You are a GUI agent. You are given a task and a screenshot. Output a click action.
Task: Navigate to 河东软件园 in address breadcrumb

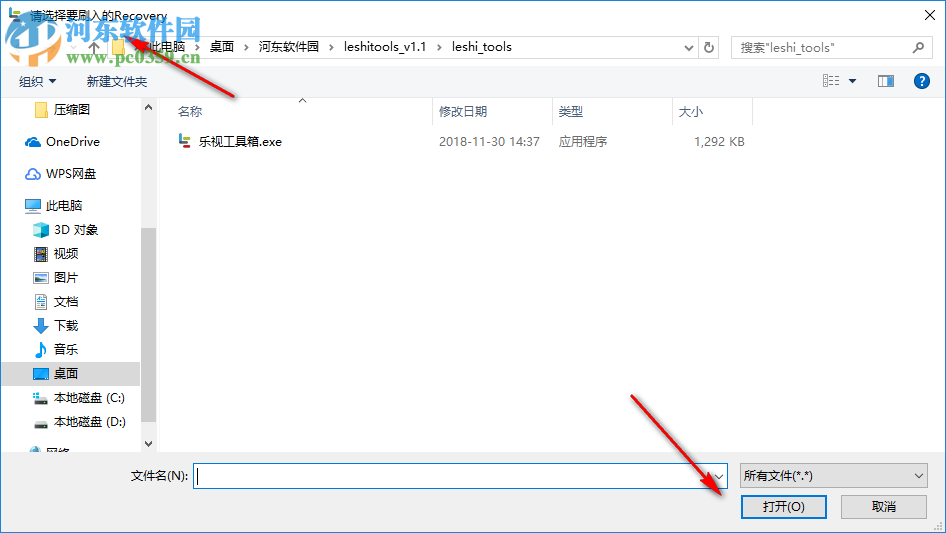[288, 47]
